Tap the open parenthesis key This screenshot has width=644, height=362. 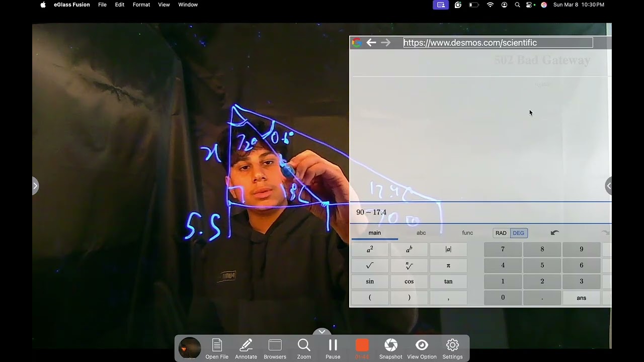pos(370,298)
